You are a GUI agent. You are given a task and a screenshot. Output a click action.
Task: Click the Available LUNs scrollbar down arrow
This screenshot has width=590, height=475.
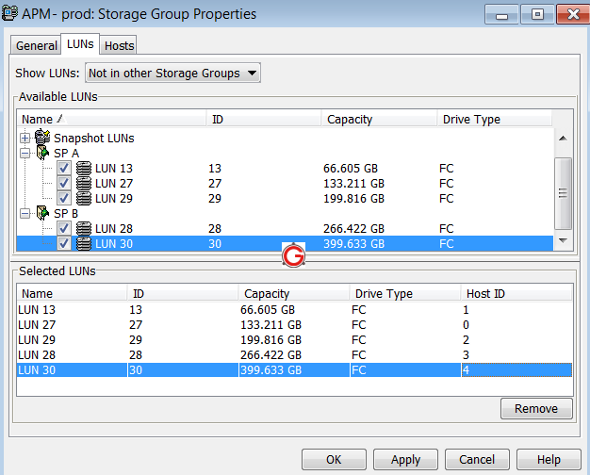coord(563,240)
